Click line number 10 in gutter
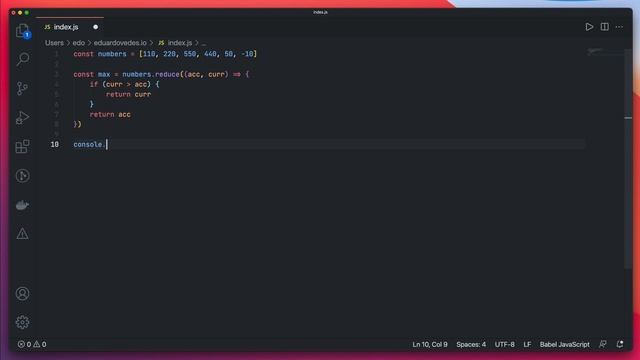Screen dimensions: 640x360 tap(54, 144)
